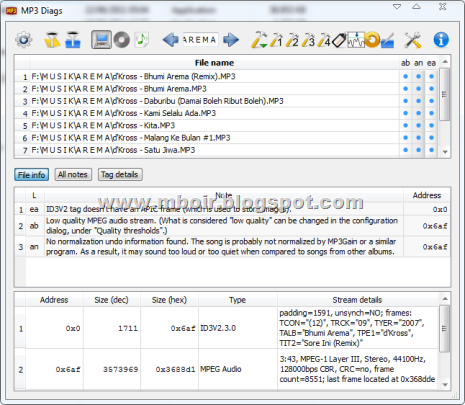Click the Type column header
Viewport: 465px width, 405px height.
click(x=238, y=300)
